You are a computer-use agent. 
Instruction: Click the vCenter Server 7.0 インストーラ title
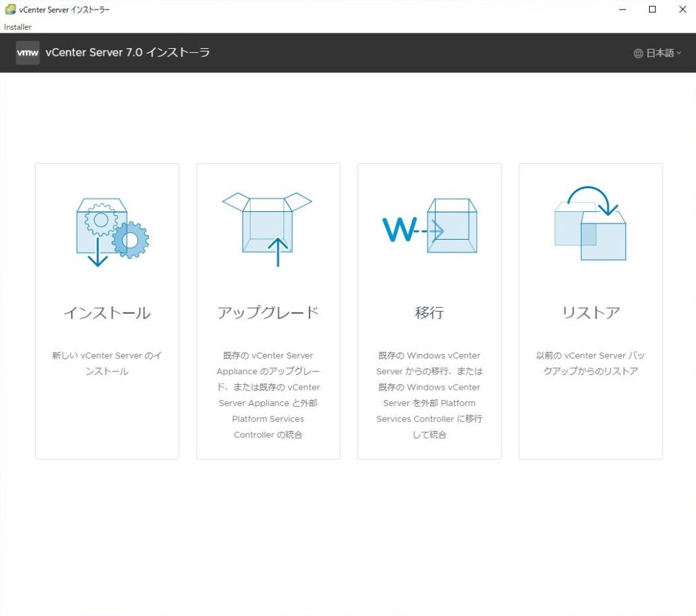point(128,52)
